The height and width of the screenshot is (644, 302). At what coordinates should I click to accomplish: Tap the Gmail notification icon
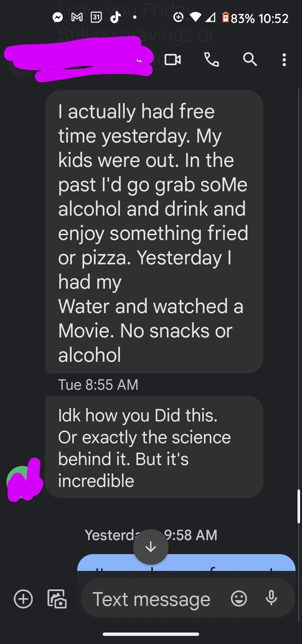coord(77,18)
